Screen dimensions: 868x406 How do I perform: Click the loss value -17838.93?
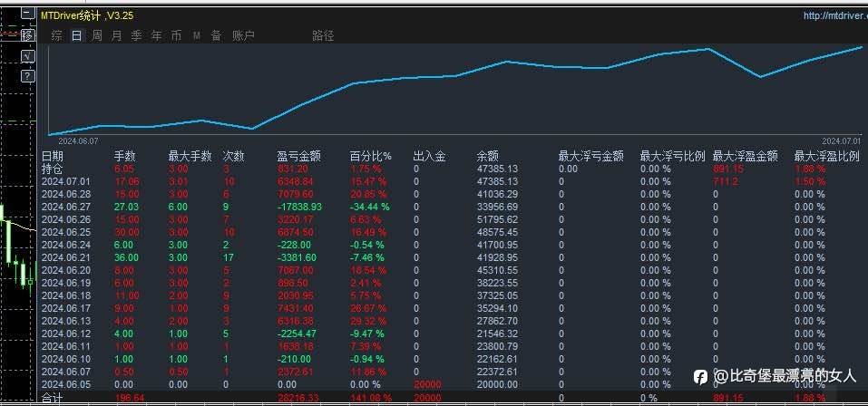299,207
